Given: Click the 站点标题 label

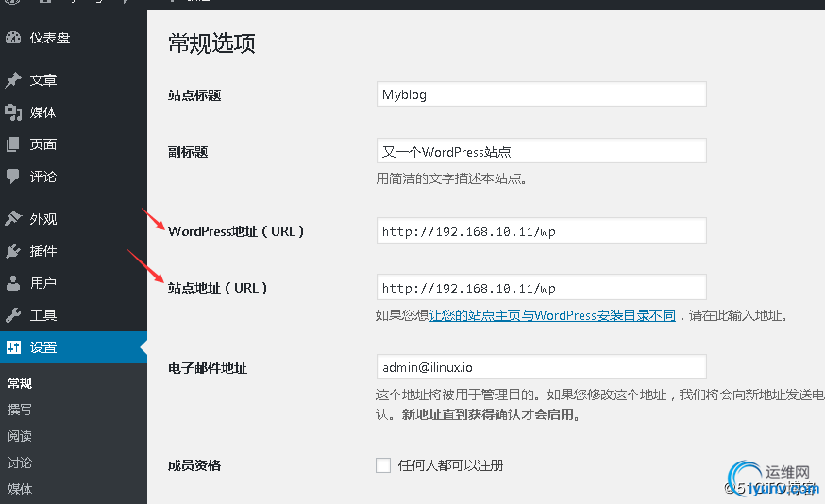Looking at the screenshot, I should 194,95.
